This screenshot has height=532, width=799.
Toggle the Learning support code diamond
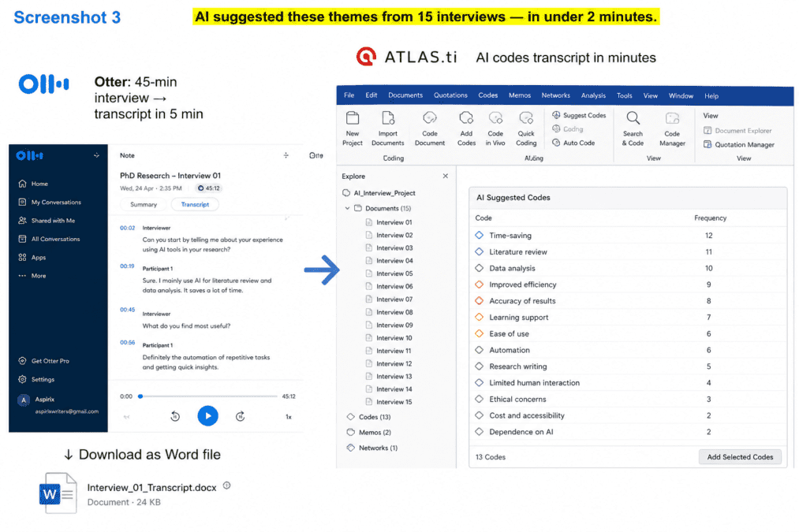point(479,317)
